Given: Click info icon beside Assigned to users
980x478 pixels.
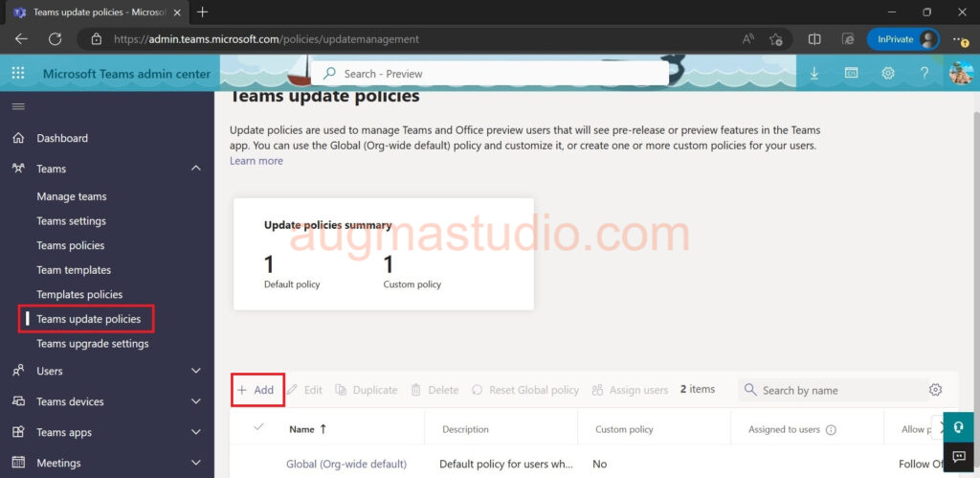Looking at the screenshot, I should [x=831, y=430].
